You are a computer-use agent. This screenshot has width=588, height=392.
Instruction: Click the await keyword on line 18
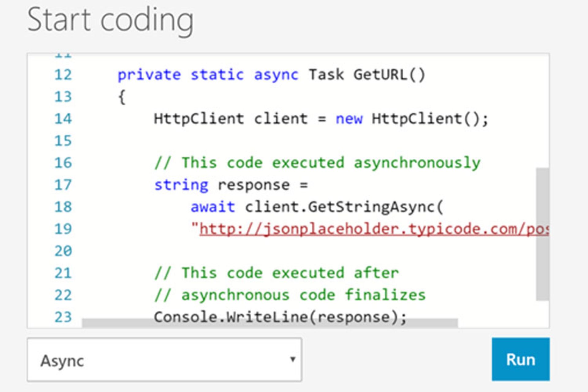pyautogui.click(x=213, y=207)
